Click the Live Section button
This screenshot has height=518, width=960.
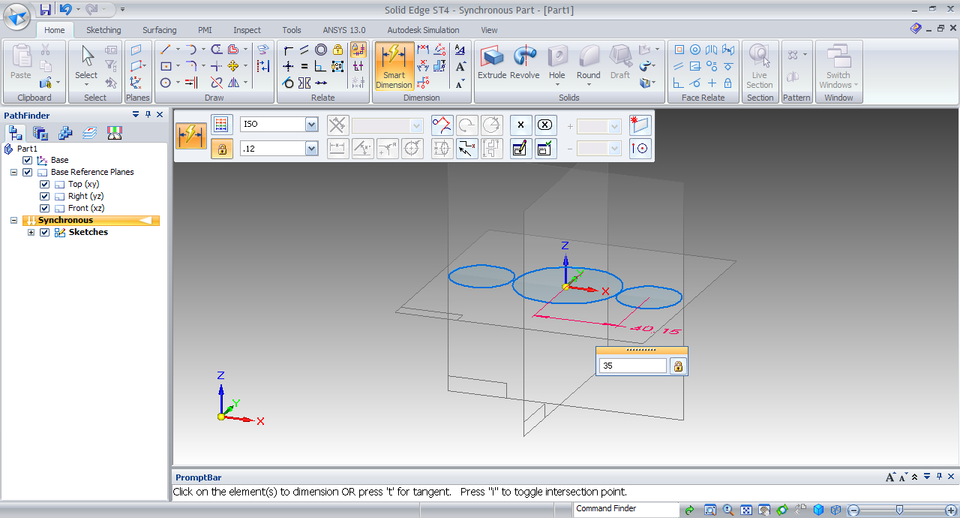[759, 67]
